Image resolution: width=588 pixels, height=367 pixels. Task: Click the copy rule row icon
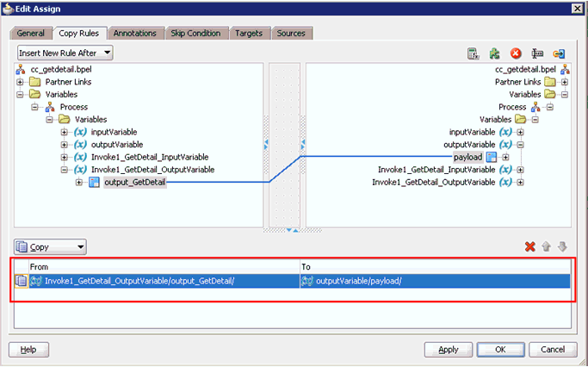[x=21, y=281]
